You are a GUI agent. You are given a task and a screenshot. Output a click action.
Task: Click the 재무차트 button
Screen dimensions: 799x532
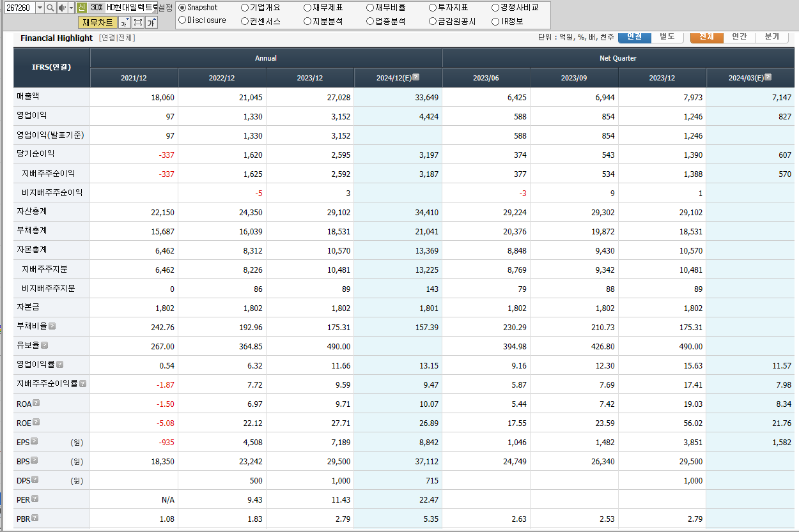[98, 22]
